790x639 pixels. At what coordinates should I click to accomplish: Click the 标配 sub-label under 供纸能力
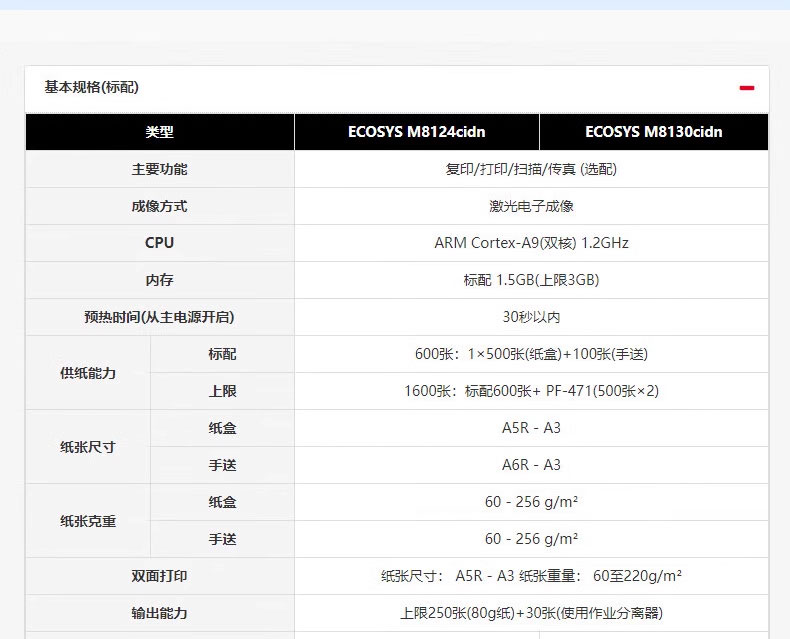(x=222, y=354)
